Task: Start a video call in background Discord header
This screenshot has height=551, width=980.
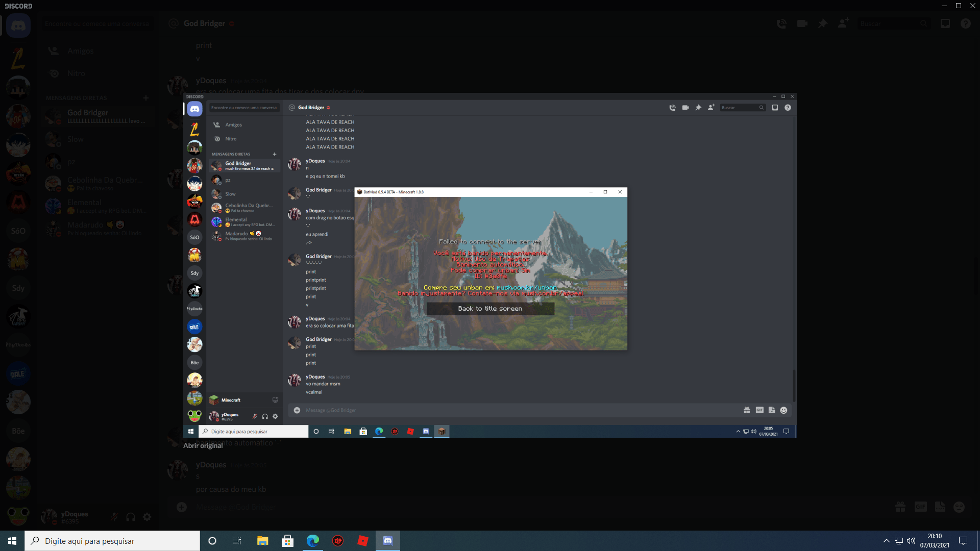Action: click(802, 23)
